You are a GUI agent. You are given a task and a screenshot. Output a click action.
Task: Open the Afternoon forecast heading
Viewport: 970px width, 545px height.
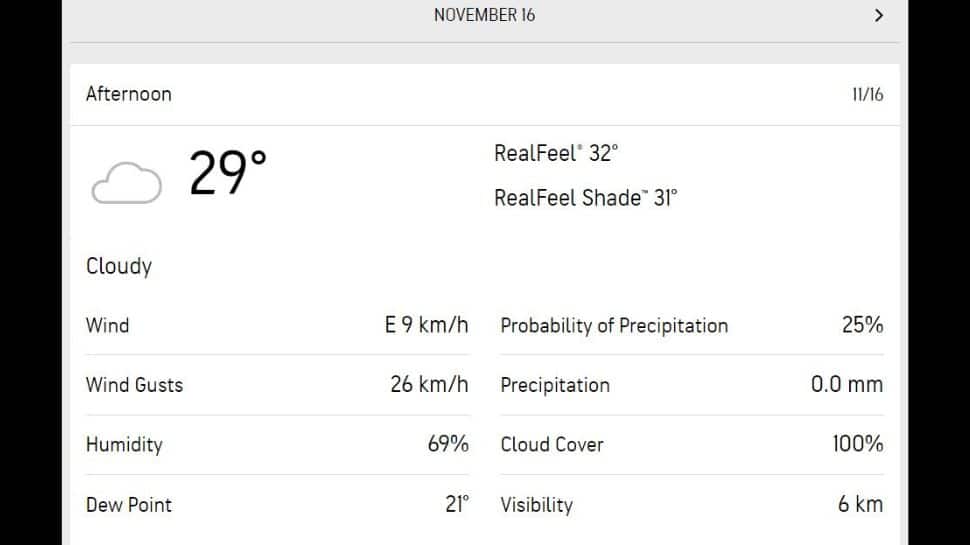[129, 94]
